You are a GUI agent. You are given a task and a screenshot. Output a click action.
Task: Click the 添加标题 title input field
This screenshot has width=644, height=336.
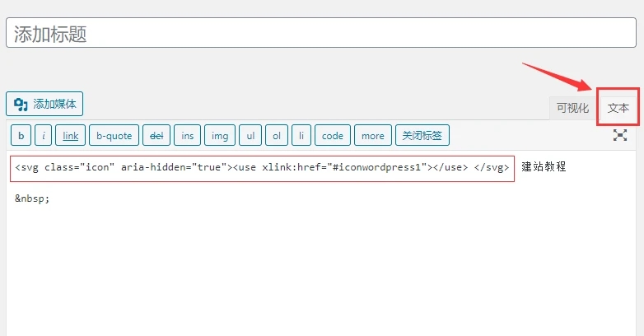coord(320,33)
